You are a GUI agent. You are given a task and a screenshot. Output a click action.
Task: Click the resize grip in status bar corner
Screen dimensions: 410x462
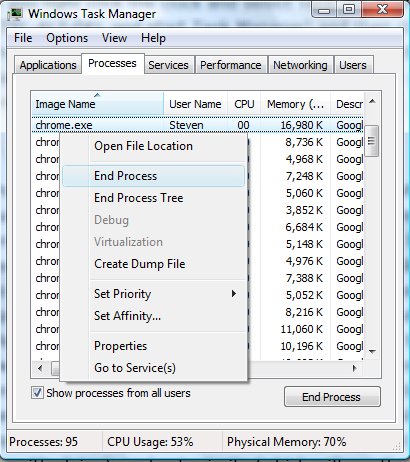point(397,446)
